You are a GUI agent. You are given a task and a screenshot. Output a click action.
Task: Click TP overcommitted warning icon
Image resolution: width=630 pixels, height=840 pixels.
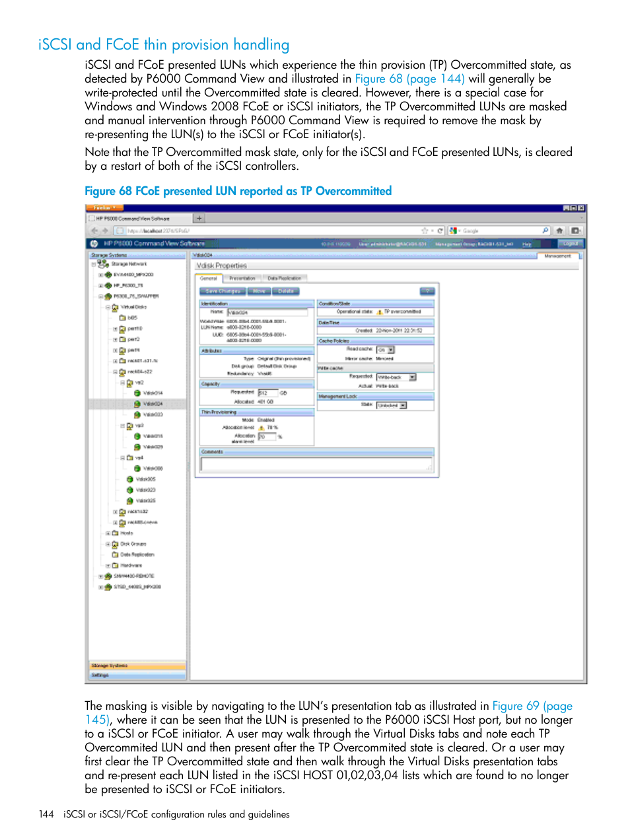point(380,312)
